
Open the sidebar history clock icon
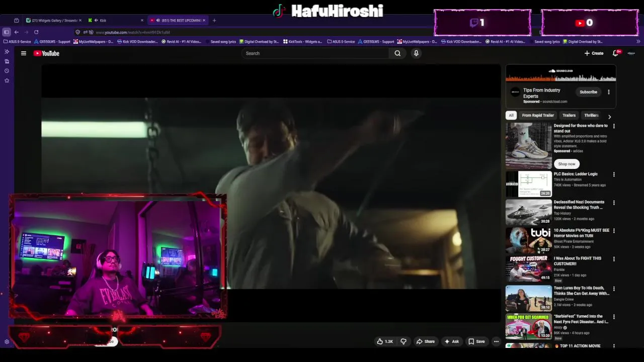pos(7,71)
